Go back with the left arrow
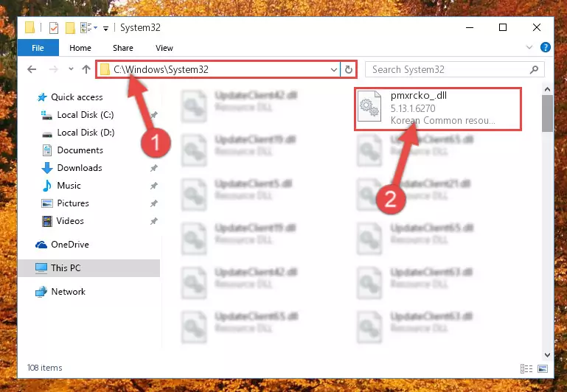This screenshot has height=392, width=567. click(32, 69)
